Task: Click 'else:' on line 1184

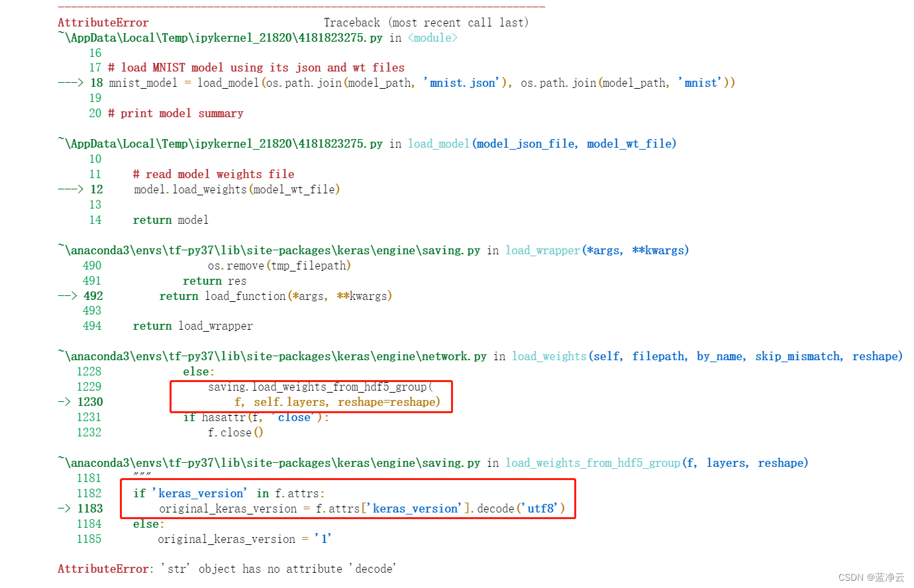Action: [148, 524]
